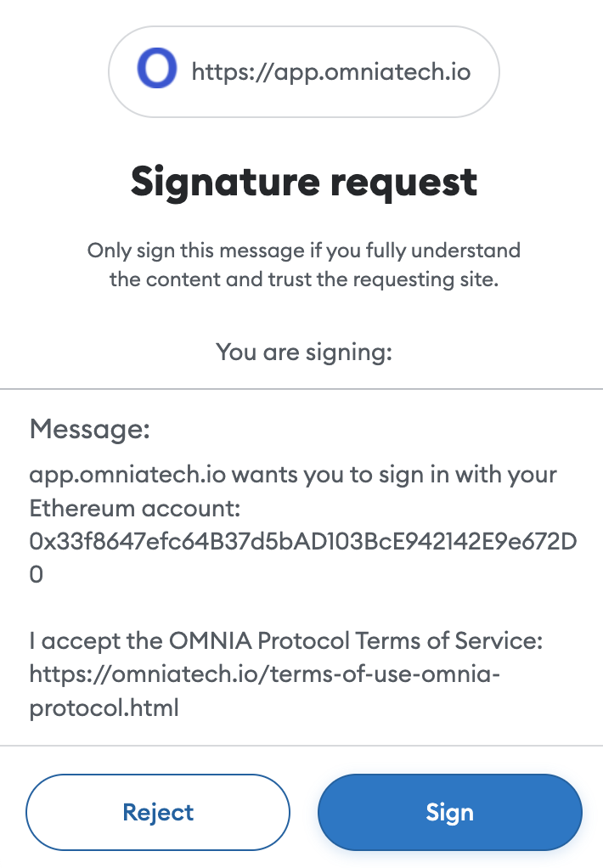The image size is (603, 868).
Task: Click the "Ethereum account:" text line
Action: 134,508
